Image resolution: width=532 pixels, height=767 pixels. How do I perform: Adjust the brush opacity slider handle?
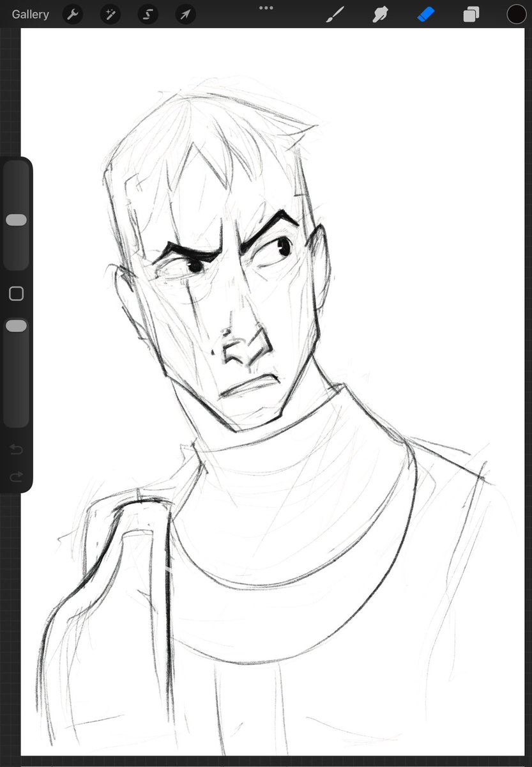tap(16, 326)
